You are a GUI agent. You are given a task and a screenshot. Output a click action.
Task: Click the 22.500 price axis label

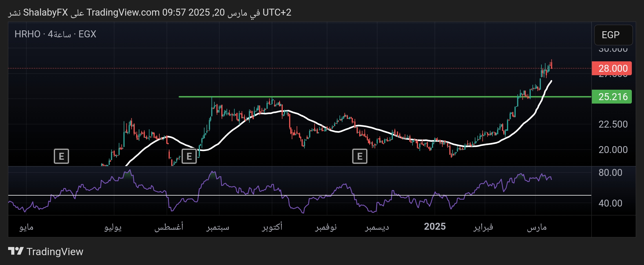tap(613, 124)
